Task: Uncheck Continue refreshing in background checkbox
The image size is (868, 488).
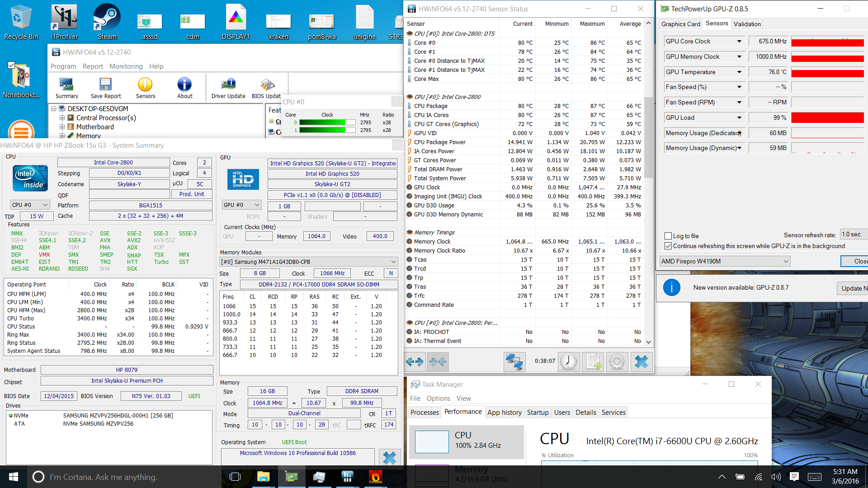Action: (x=668, y=246)
